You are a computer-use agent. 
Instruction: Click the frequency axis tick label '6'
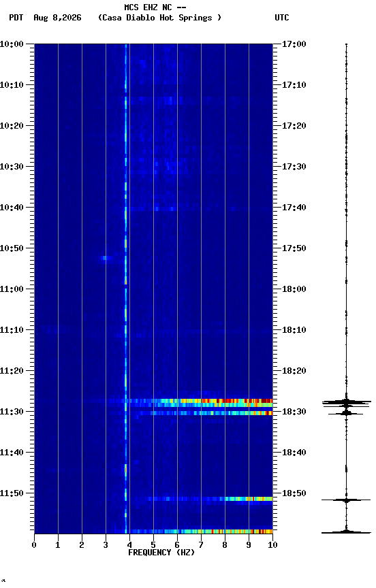[177, 545]
